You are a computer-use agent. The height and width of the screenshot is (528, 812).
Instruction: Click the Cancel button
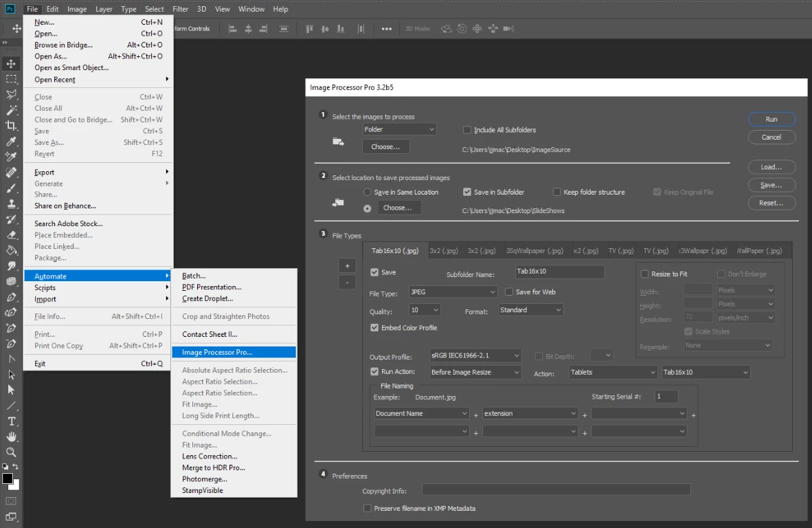tap(771, 137)
